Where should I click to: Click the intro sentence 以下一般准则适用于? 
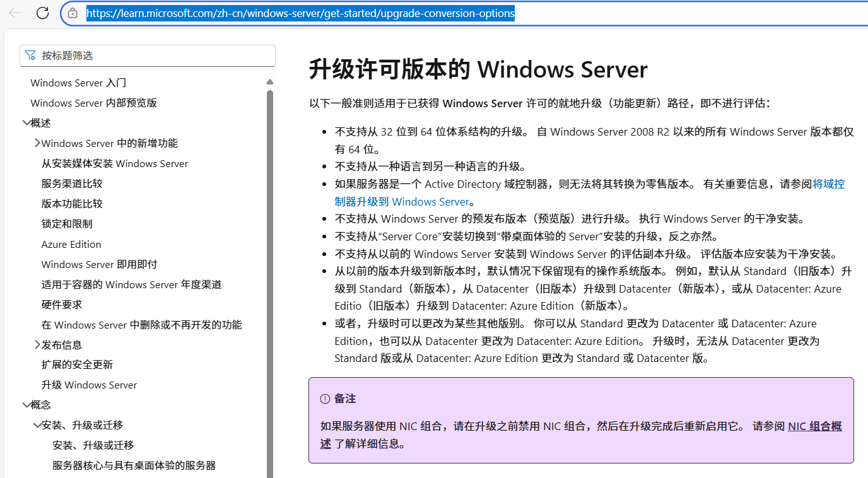pos(539,103)
